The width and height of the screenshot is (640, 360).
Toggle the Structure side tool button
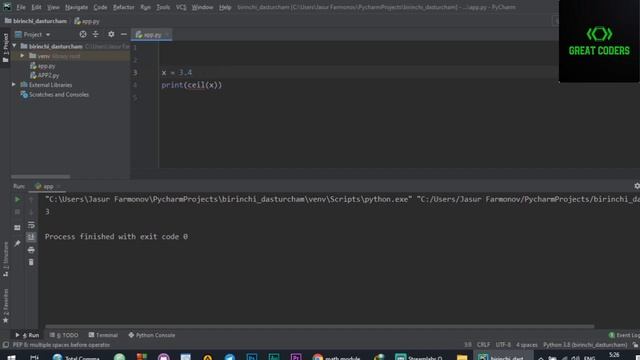(x=5, y=259)
